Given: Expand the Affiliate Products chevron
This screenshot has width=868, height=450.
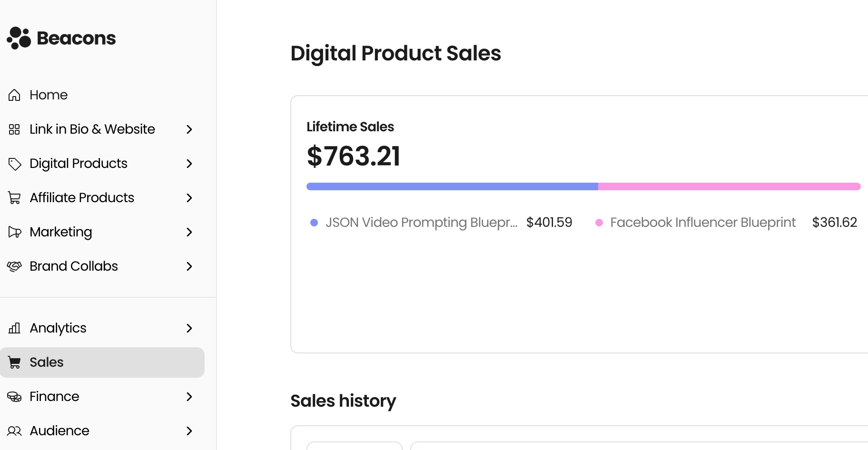Looking at the screenshot, I should coord(189,198).
